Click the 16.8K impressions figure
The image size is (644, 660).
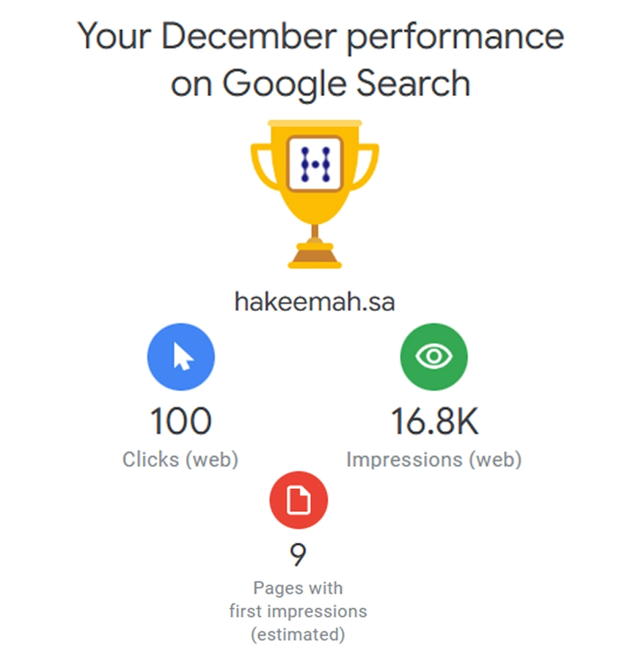434,422
